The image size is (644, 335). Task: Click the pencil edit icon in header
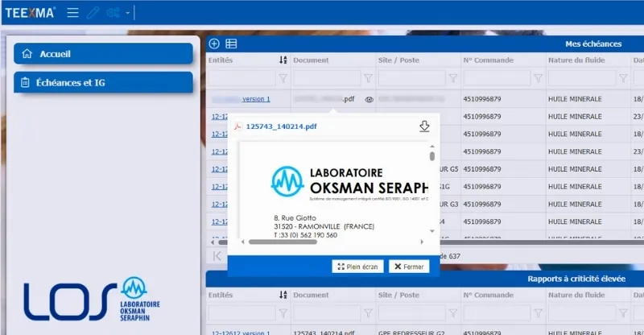(x=93, y=13)
